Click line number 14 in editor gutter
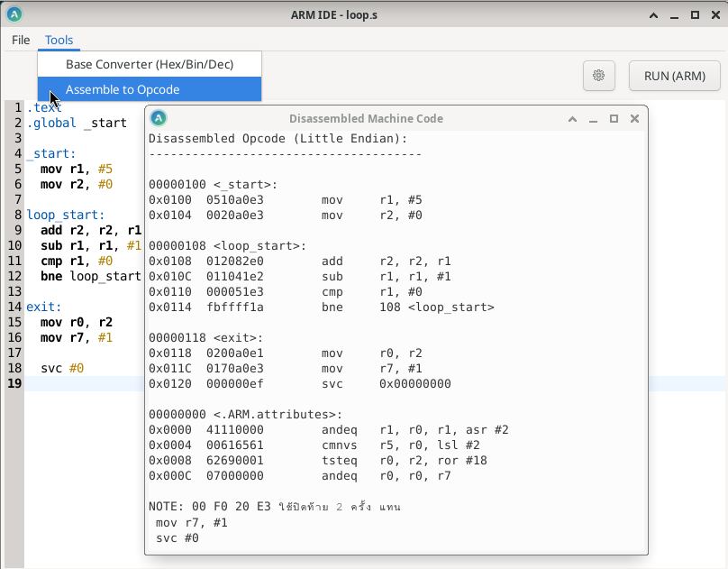This screenshot has height=569, width=728. click(x=14, y=307)
